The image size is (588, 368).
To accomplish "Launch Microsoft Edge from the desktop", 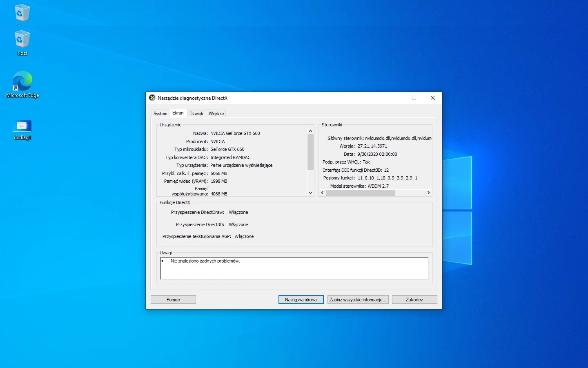I will click(22, 85).
